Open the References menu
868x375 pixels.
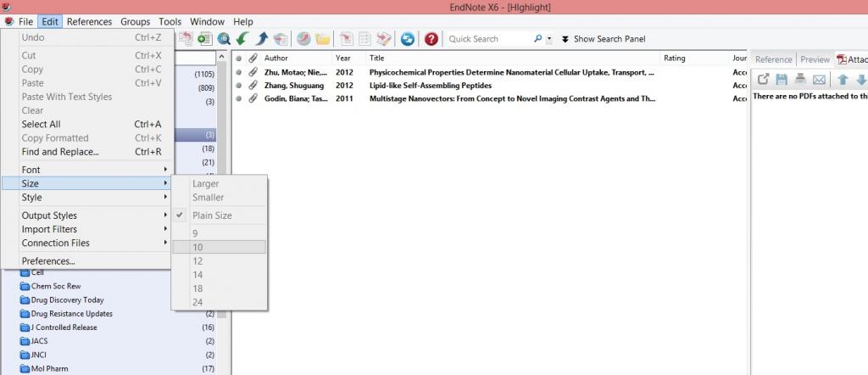[x=89, y=21]
